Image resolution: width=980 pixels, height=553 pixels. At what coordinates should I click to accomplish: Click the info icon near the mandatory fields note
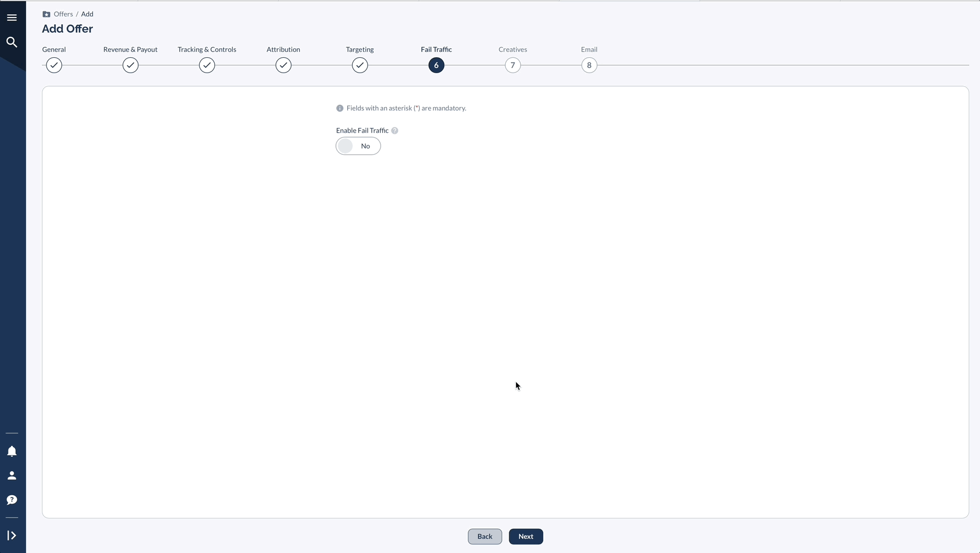(x=339, y=108)
